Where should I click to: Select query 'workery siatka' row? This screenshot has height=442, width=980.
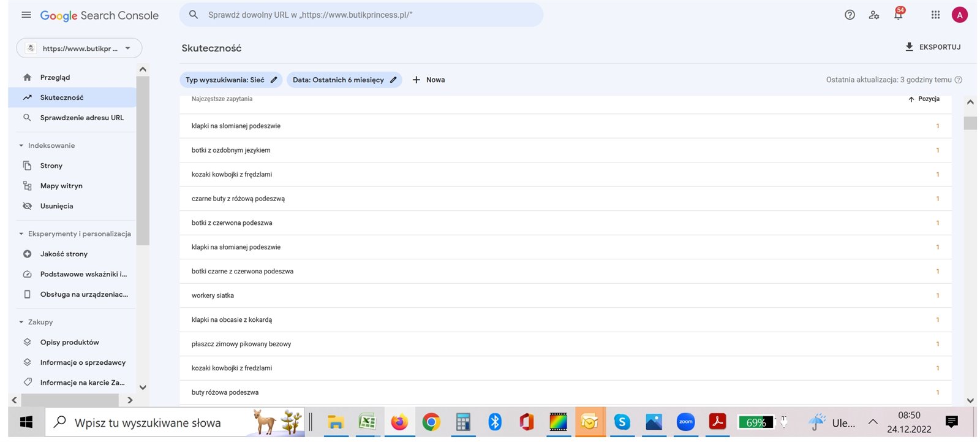point(213,295)
